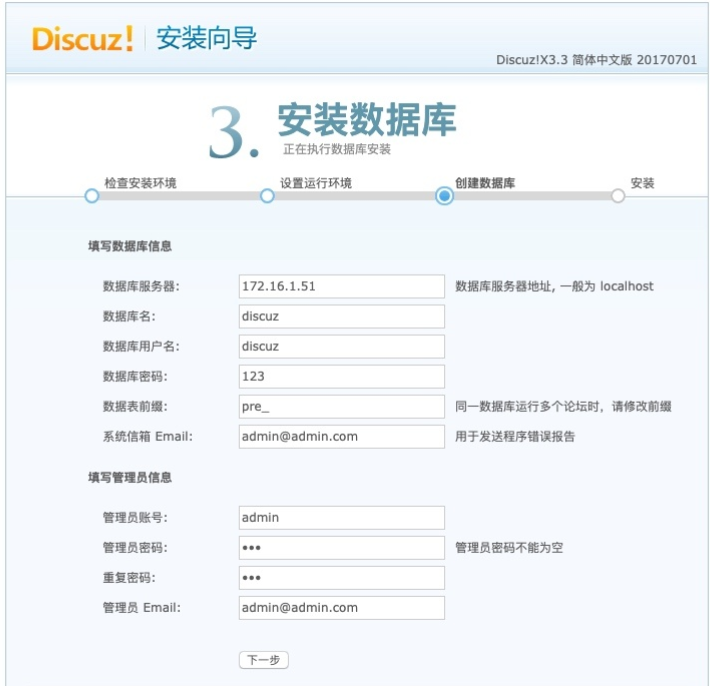Focus the 系统信箱 Email input field
The image size is (710, 686).
coord(341,437)
